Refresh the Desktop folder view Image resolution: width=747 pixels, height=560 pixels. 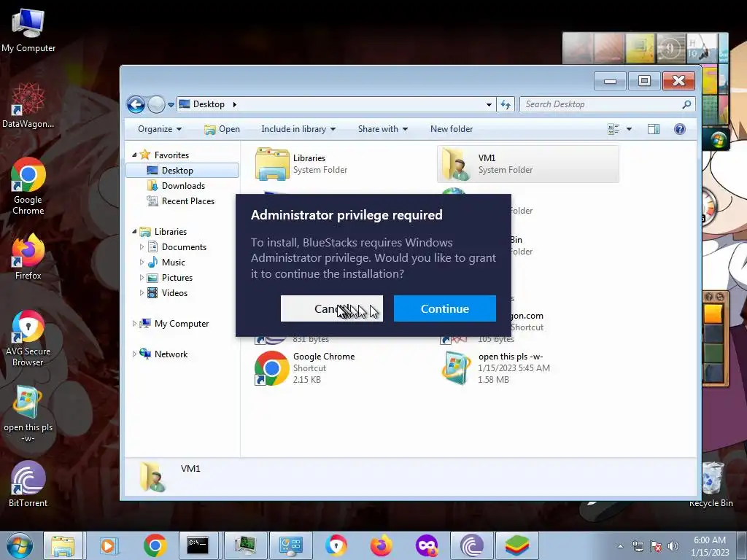click(x=506, y=104)
